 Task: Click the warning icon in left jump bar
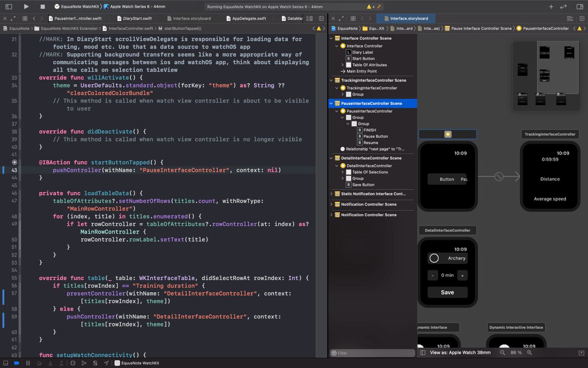point(319,28)
